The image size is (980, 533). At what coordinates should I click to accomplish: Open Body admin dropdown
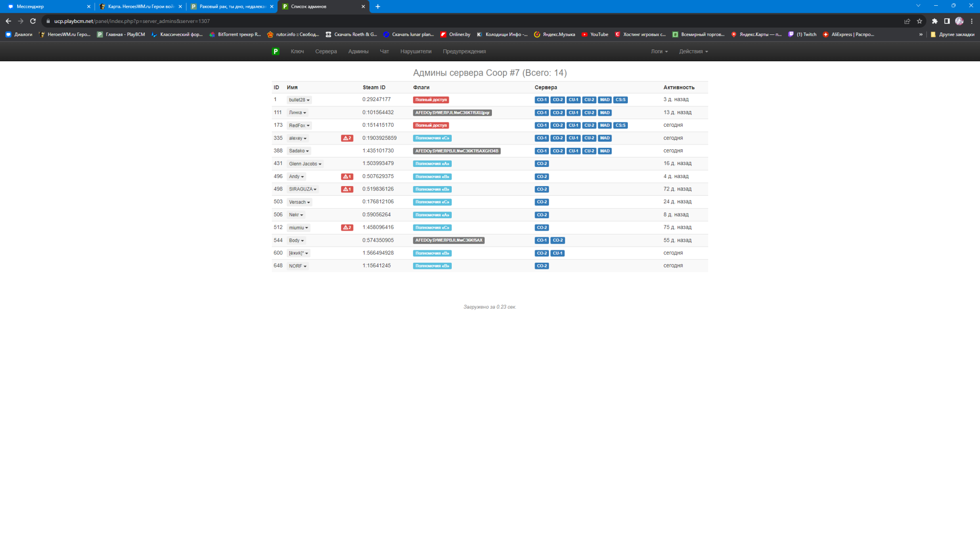tap(297, 241)
